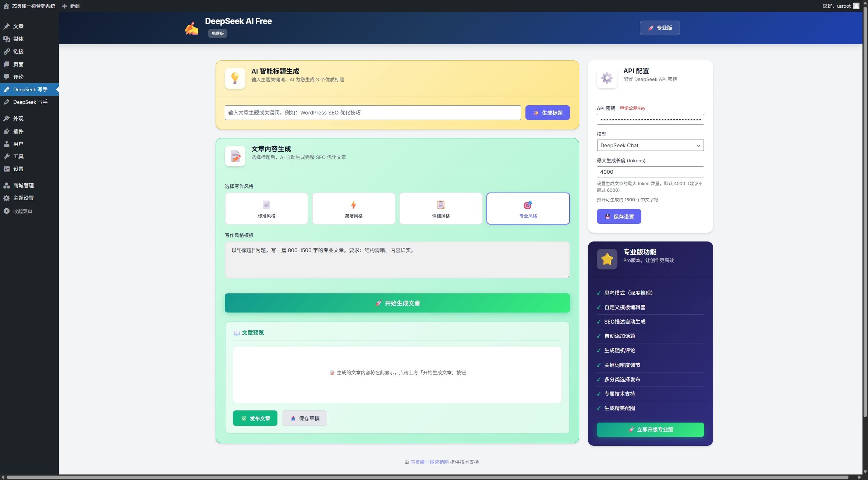Open the 模型 DeepSeek Chat dropdown
Viewport: 868px width, 480px height.
pos(650,145)
